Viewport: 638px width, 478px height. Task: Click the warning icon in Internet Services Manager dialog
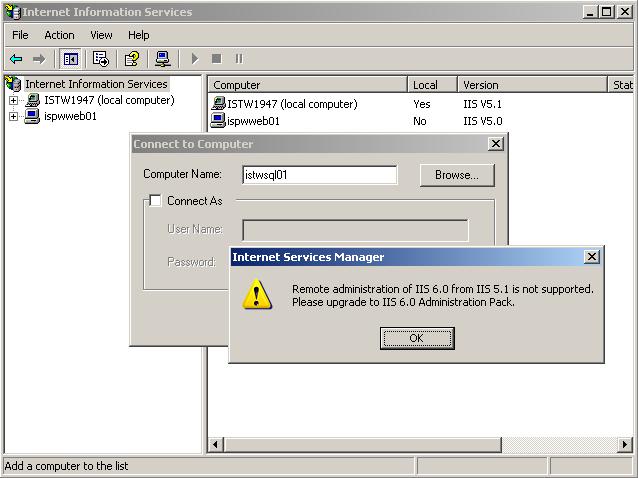257,295
